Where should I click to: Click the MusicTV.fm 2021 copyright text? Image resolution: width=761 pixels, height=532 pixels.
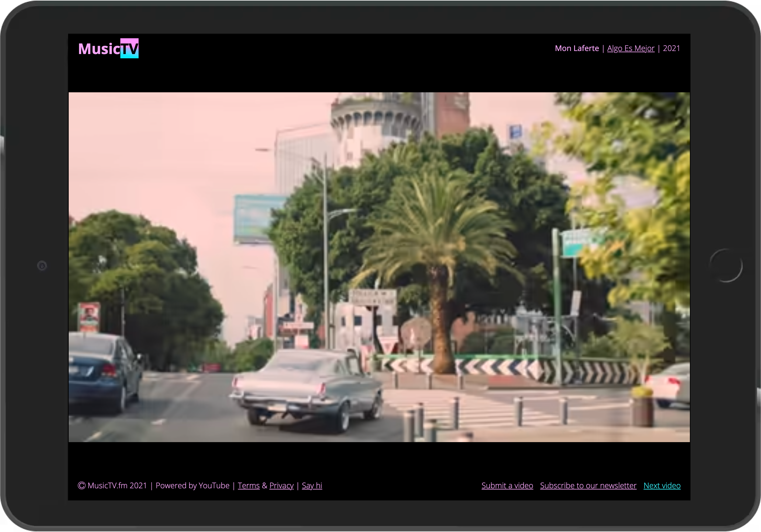117,485
